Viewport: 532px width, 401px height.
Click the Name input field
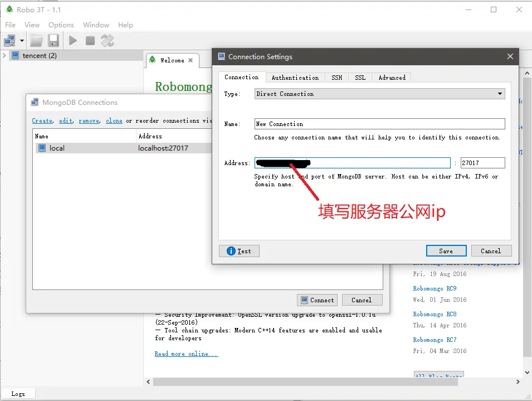tap(380, 124)
